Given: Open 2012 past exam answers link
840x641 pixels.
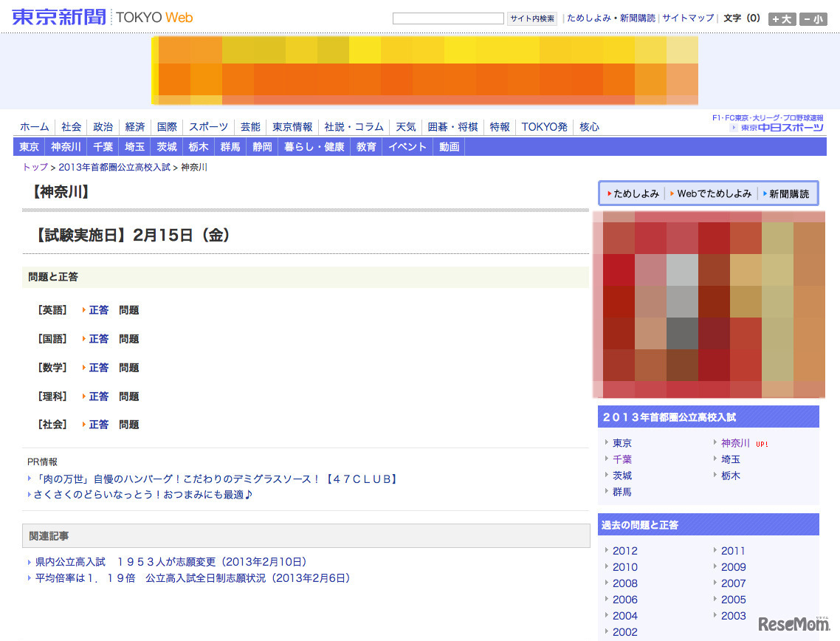Looking at the screenshot, I should 625,551.
